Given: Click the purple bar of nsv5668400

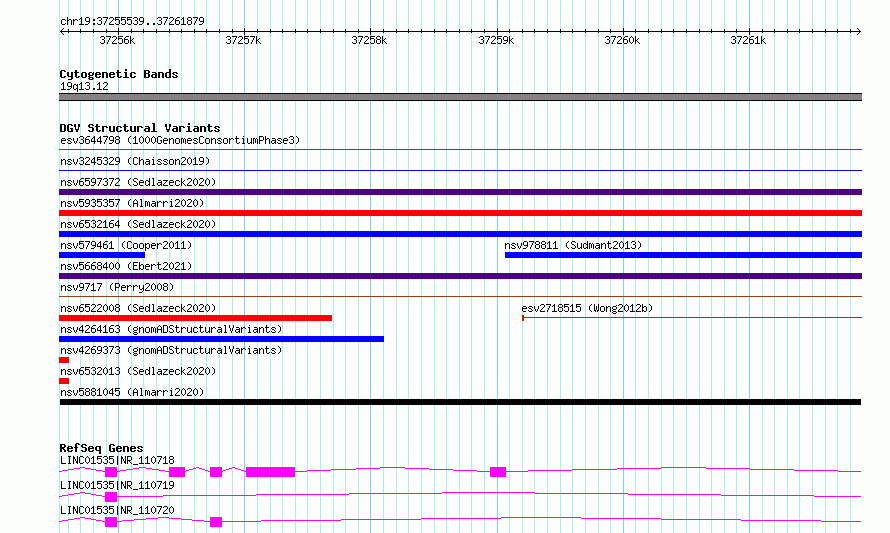Looking at the screenshot, I should click(x=460, y=276).
